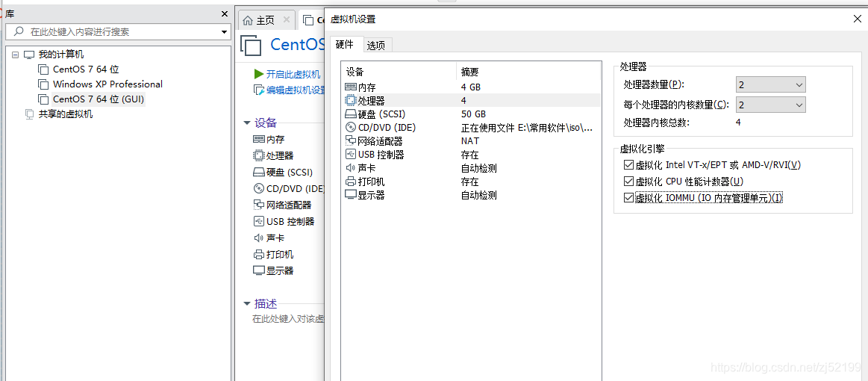Close the 库 library panel
The image size is (868, 381).
click(x=224, y=14)
